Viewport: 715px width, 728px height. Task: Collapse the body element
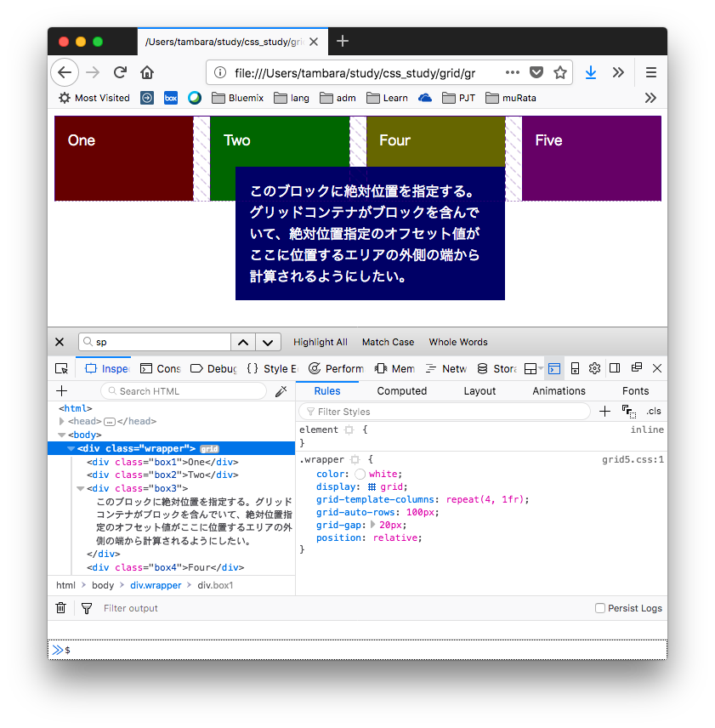(x=61, y=435)
